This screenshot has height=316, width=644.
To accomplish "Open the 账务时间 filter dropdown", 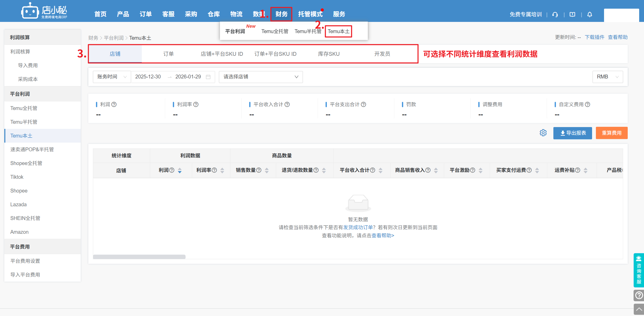I will coord(111,77).
